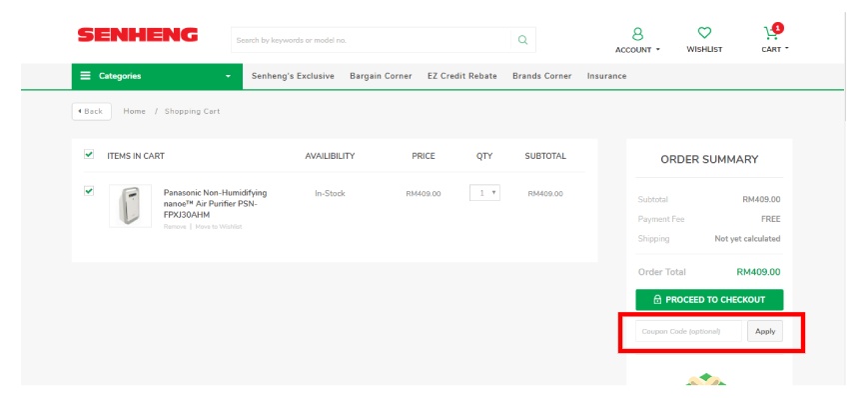
Task: Open the quantity dropdown for the purifier
Action: click(484, 193)
